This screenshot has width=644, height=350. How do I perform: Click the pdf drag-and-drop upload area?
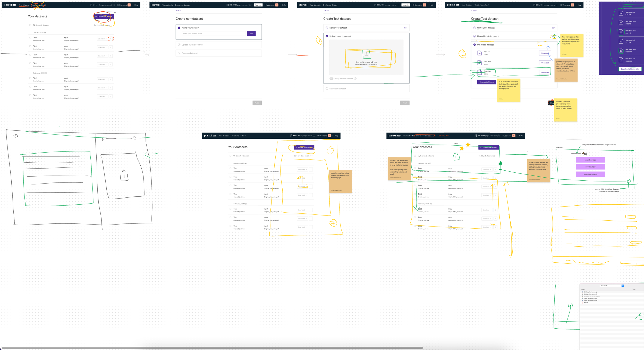click(366, 57)
